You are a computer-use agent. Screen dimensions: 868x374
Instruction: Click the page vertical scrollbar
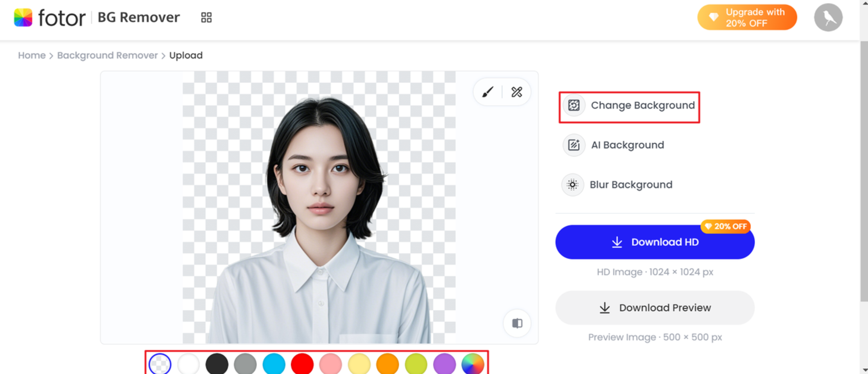(864, 171)
